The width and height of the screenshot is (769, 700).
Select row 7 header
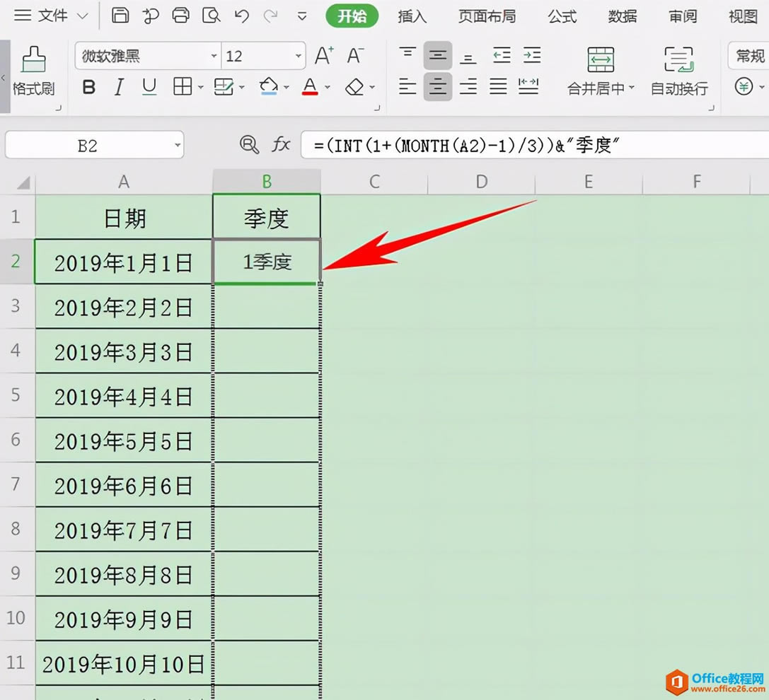pos(17,484)
